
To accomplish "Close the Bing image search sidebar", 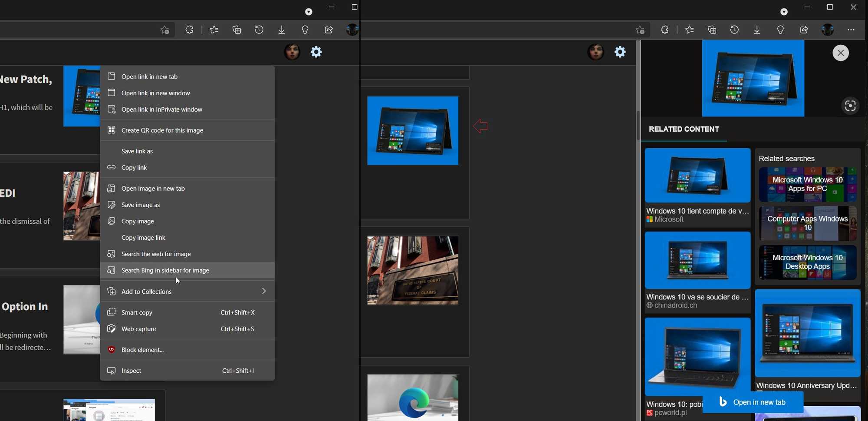I will click(x=841, y=53).
